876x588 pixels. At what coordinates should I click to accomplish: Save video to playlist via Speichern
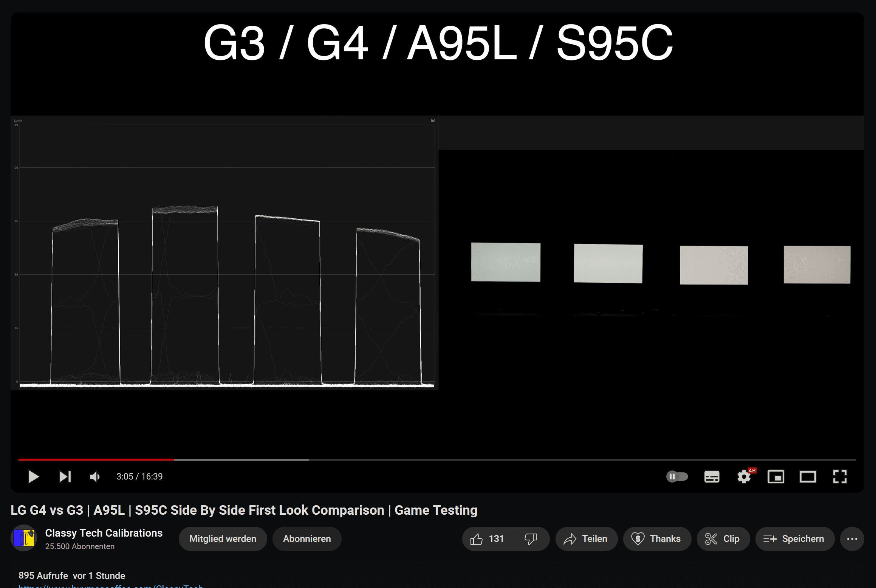(794, 538)
